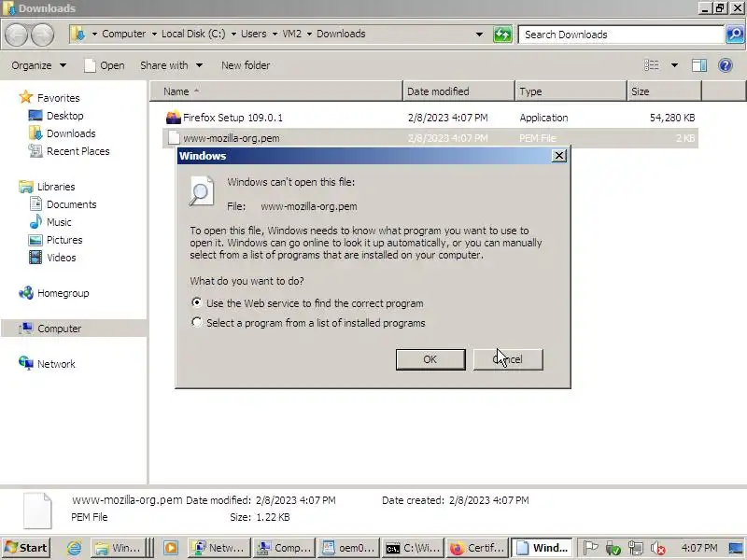Open the media player taskbar icon
The height and width of the screenshot is (560, 747).
(x=171, y=548)
